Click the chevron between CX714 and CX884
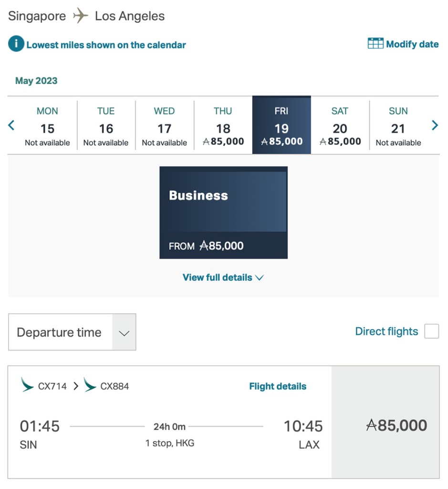This screenshot has width=448, height=489. pos(76,386)
